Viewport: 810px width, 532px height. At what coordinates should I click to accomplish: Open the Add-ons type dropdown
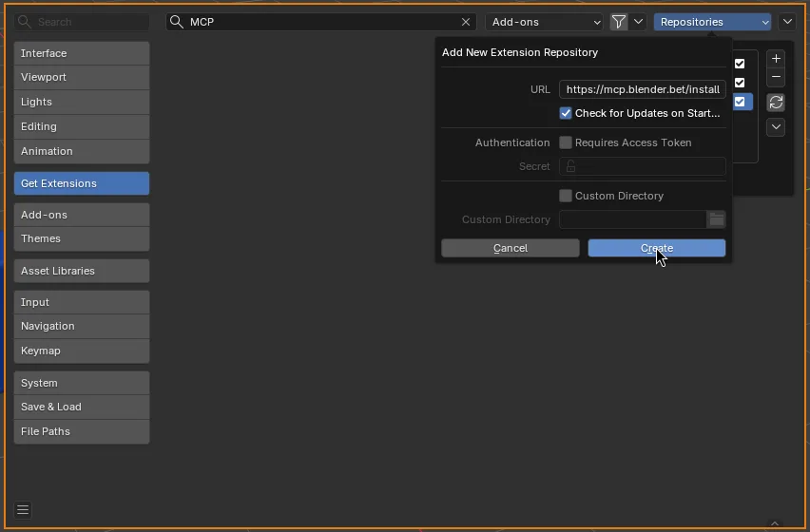click(x=545, y=22)
